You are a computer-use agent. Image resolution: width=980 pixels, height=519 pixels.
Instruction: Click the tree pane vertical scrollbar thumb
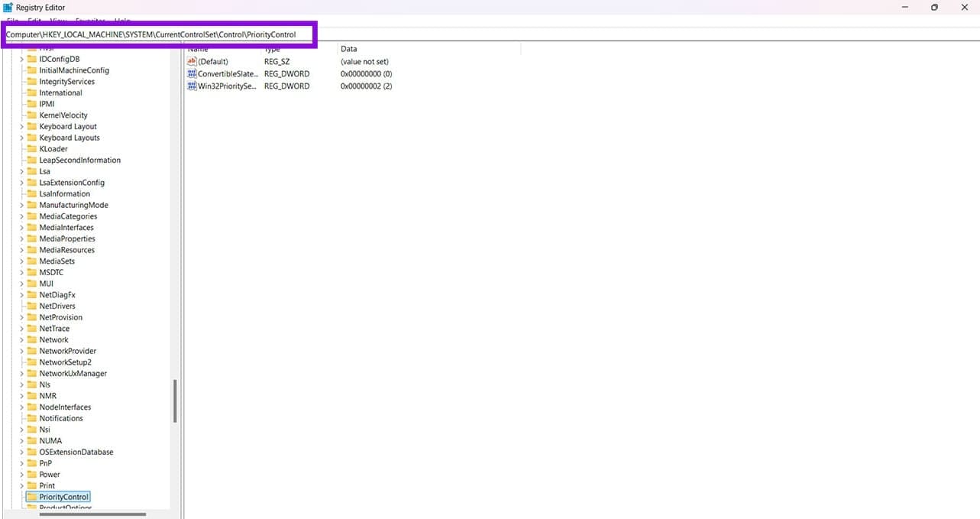coord(176,401)
